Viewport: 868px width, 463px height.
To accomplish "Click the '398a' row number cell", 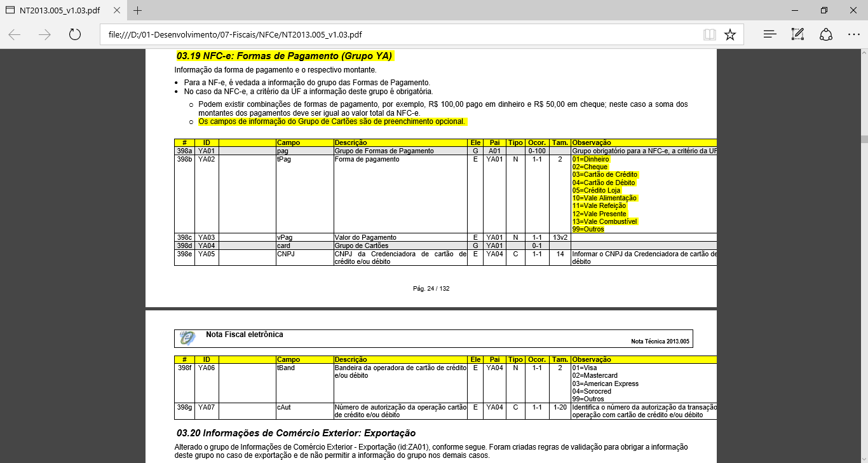I will [184, 151].
